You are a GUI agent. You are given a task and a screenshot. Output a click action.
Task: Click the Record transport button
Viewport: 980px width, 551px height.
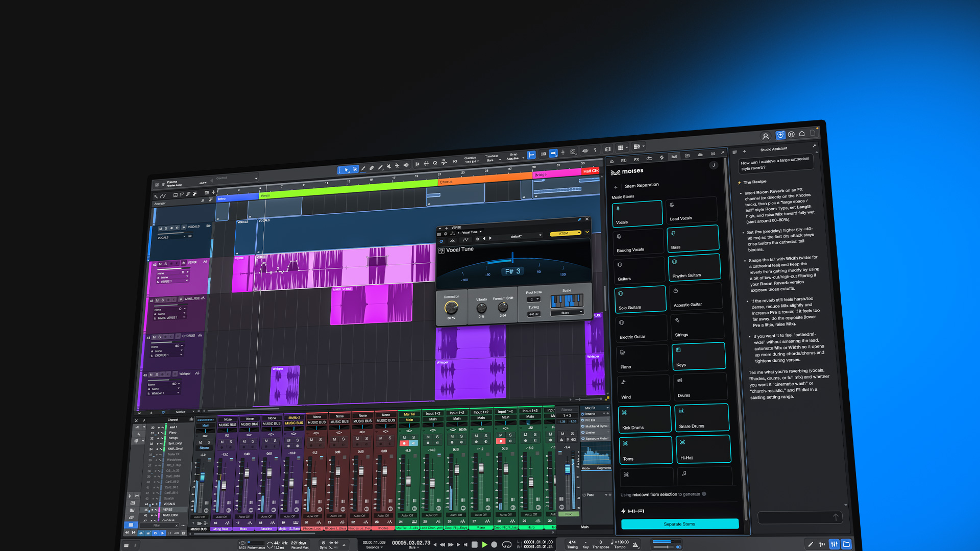494,544
